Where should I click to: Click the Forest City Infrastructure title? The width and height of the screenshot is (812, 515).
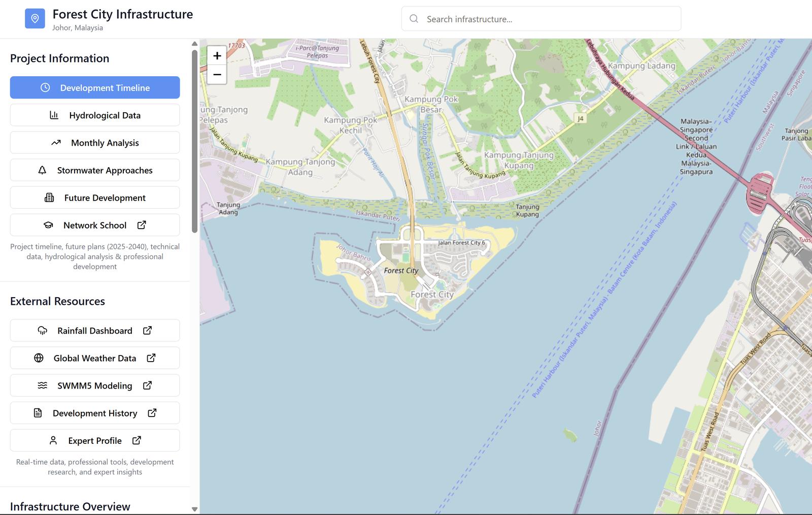123,14
